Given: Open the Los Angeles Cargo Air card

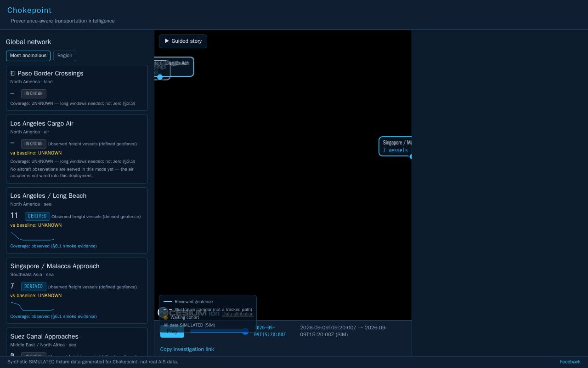Looking at the screenshot, I should (x=77, y=149).
